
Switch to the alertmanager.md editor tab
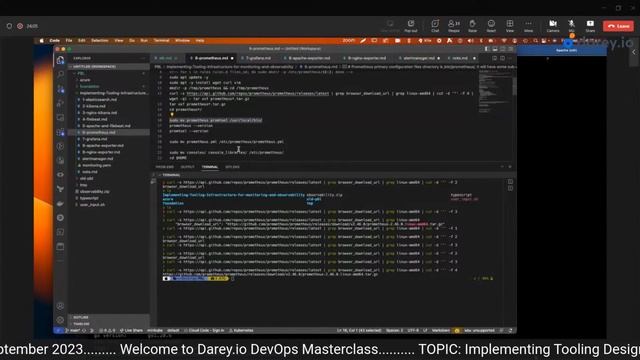coord(418,58)
